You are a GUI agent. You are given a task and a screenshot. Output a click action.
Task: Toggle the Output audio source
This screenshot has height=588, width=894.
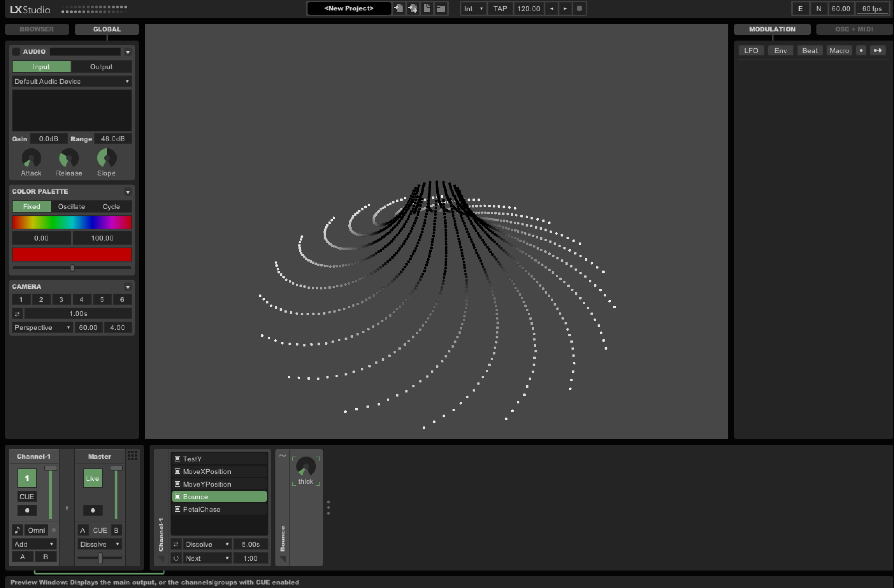pos(100,66)
